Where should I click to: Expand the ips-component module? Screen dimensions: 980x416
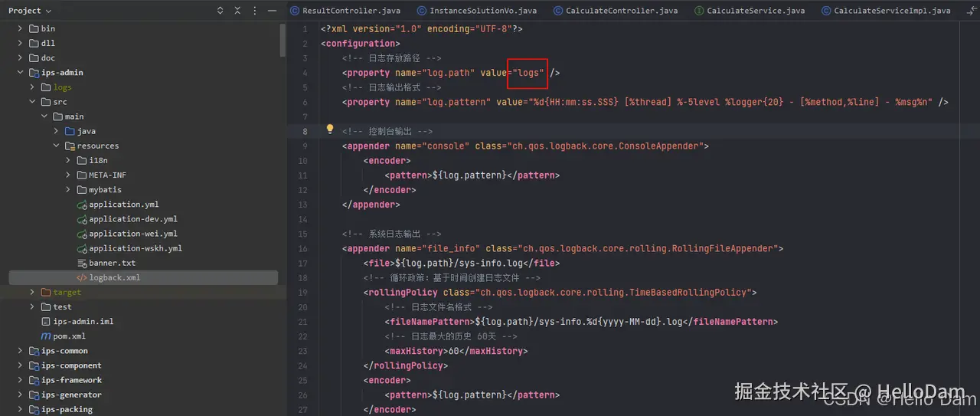[21, 365]
